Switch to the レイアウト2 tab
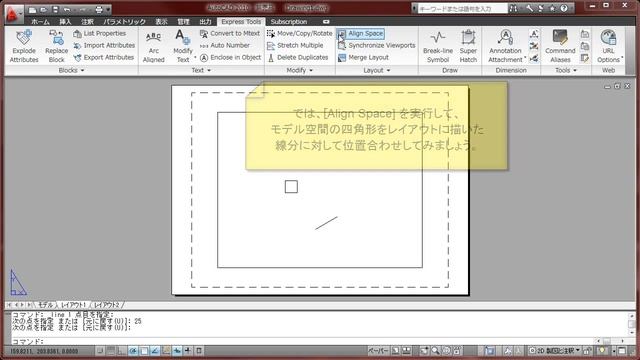 click(107, 305)
